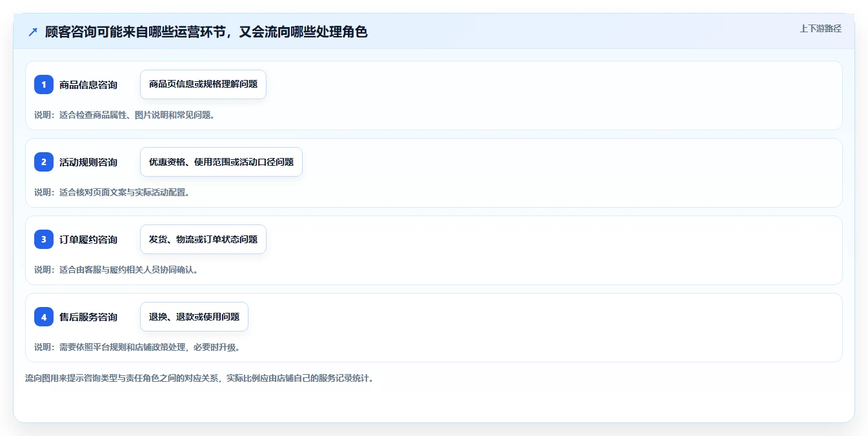Click the number 3 badge for 订单履约咨询
The image size is (868, 436).
44,239
